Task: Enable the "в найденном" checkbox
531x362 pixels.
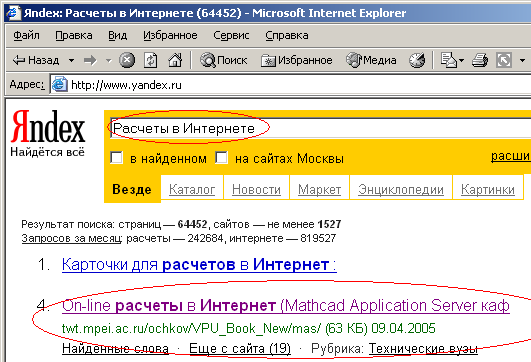Action: 116,158
